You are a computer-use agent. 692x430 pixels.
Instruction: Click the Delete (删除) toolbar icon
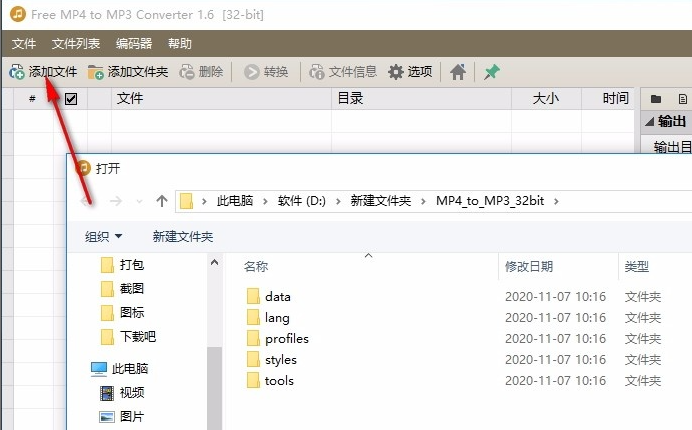[187, 72]
